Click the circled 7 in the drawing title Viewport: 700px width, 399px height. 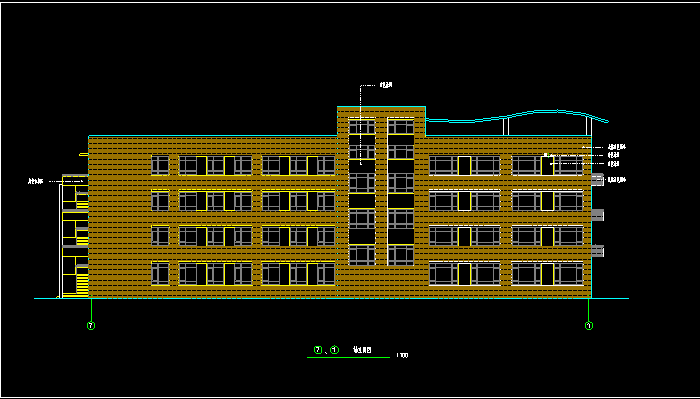click(x=318, y=350)
